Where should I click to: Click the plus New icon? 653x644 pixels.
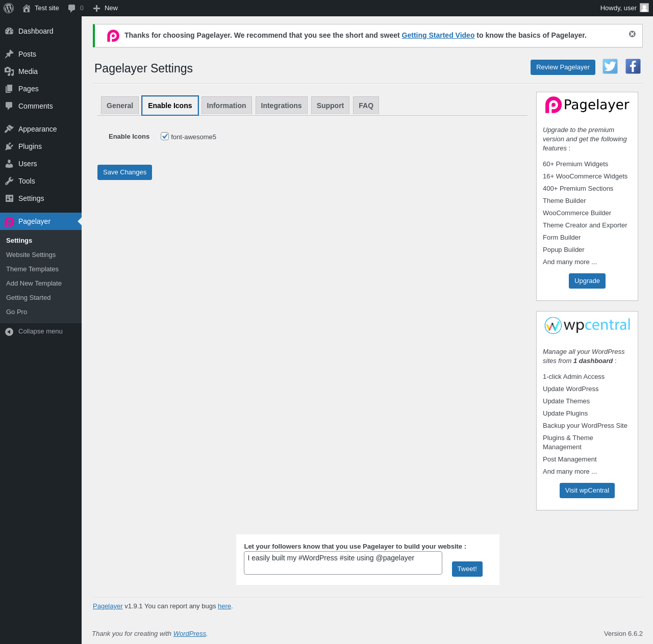point(96,8)
